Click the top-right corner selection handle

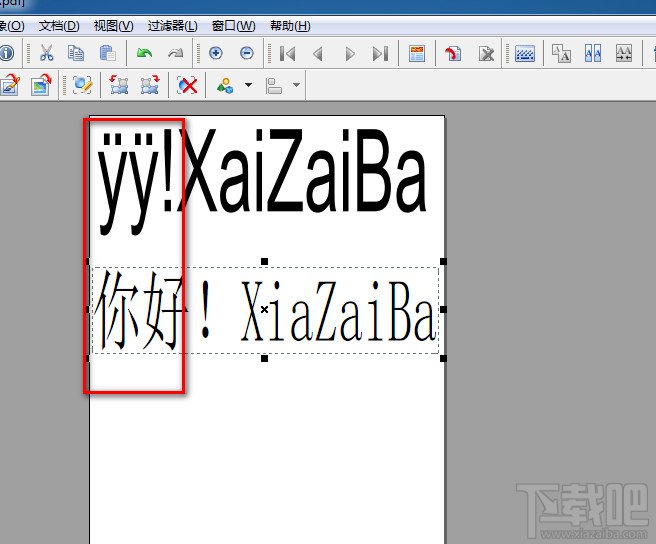443,262
